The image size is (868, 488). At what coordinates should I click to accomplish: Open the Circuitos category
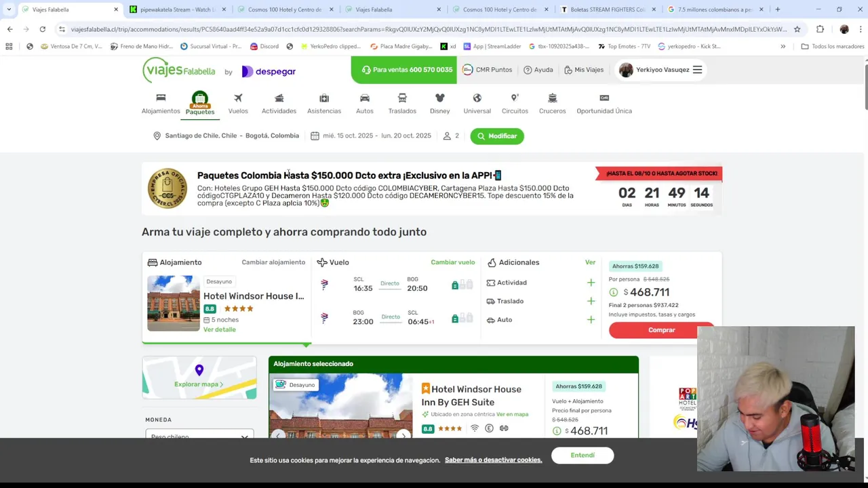pyautogui.click(x=515, y=104)
